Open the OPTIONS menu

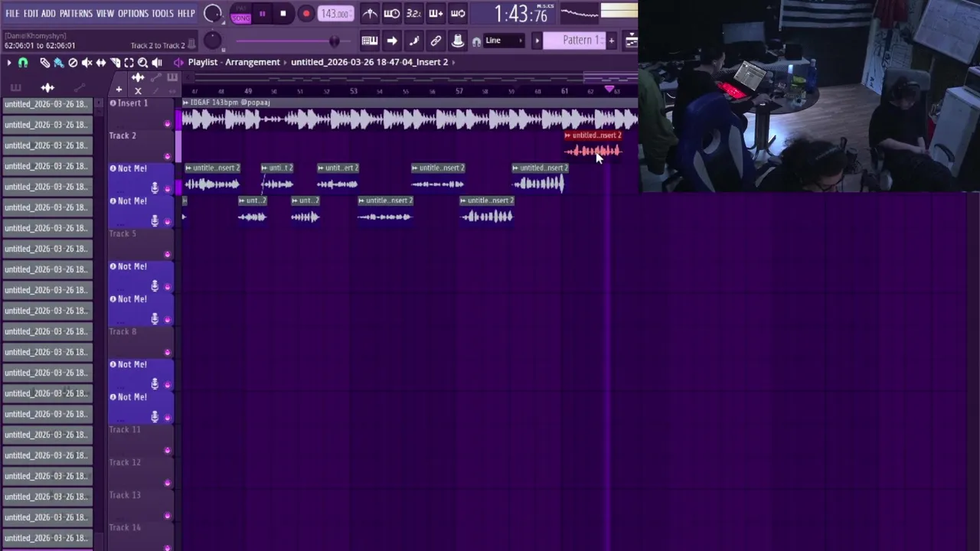pyautogui.click(x=133, y=14)
